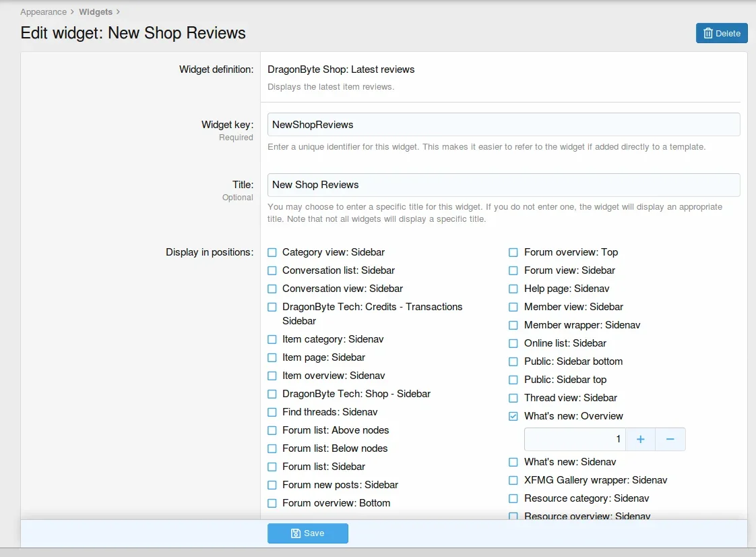
Task: Focus the Widget key input field
Action: point(503,125)
